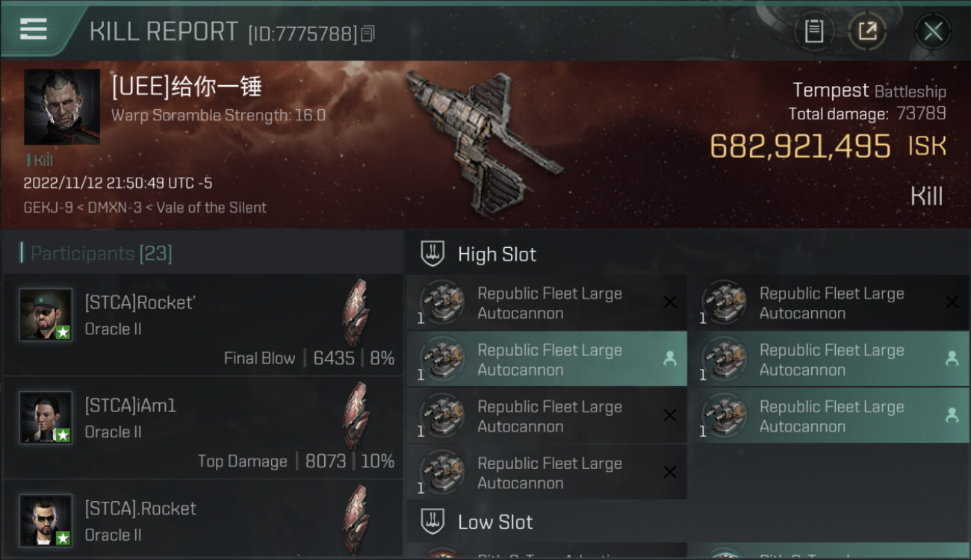This screenshot has width=971, height=560.
Task: Select the bottom Republic Fleet Large Autocannon item
Action: [x=547, y=472]
